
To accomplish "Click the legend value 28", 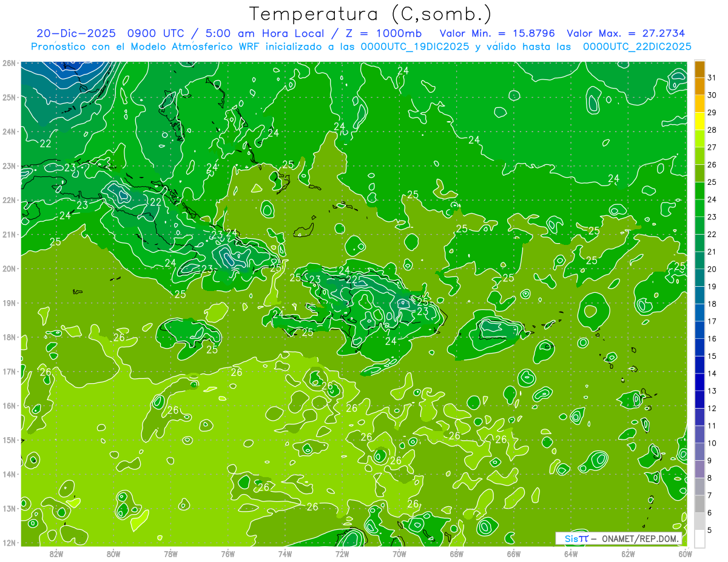I will tap(712, 130).
